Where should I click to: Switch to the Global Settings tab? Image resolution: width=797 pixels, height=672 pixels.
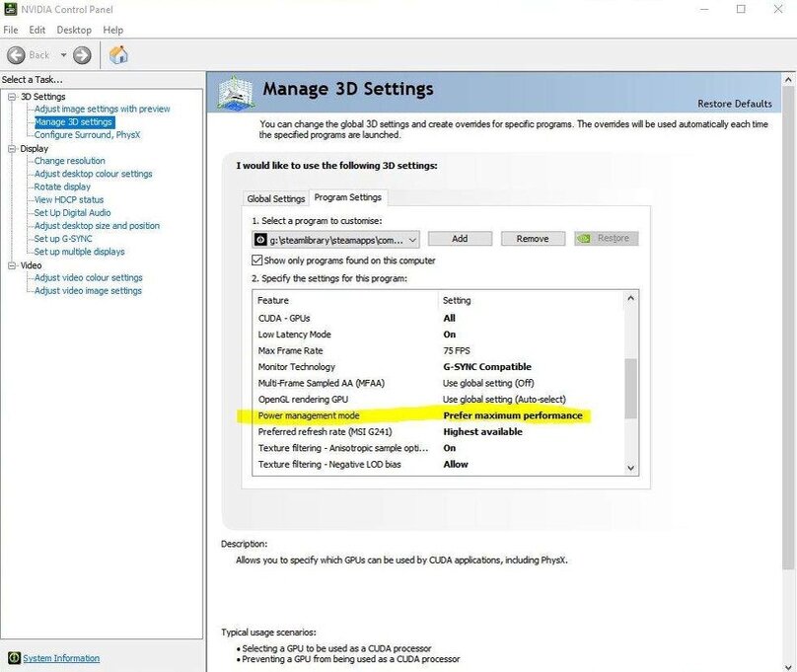276,198
